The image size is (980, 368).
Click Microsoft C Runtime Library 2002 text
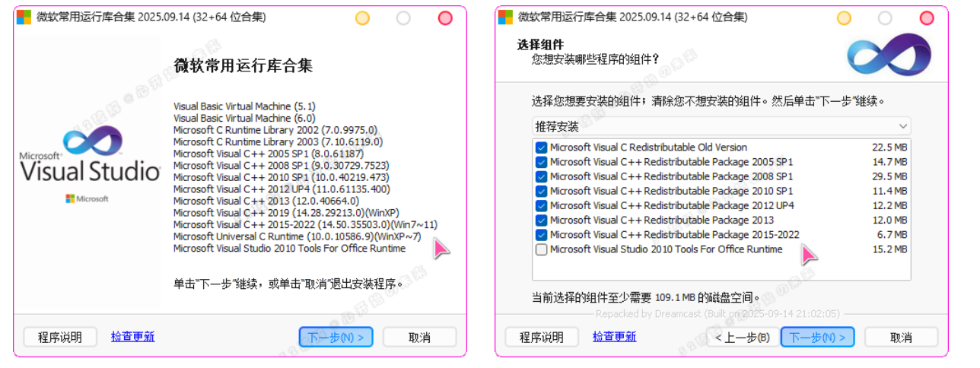click(x=275, y=130)
